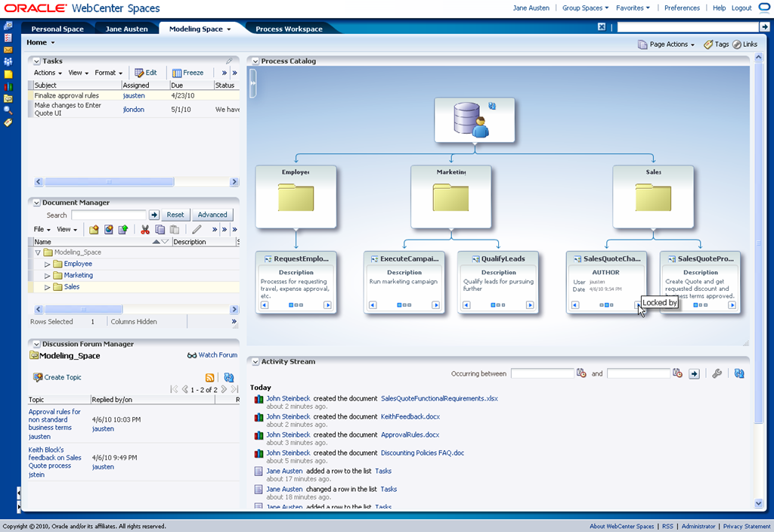774x532 pixels.
Task: Expand the Sales folder tree node
Action: pos(48,287)
